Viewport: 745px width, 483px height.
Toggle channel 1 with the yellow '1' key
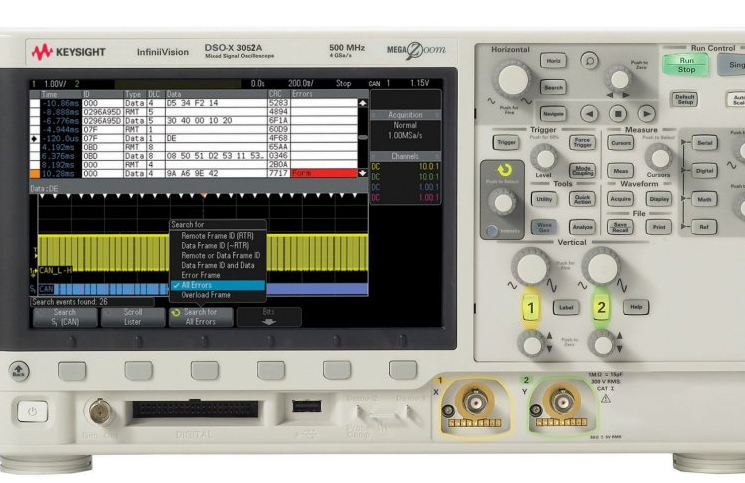531,309
